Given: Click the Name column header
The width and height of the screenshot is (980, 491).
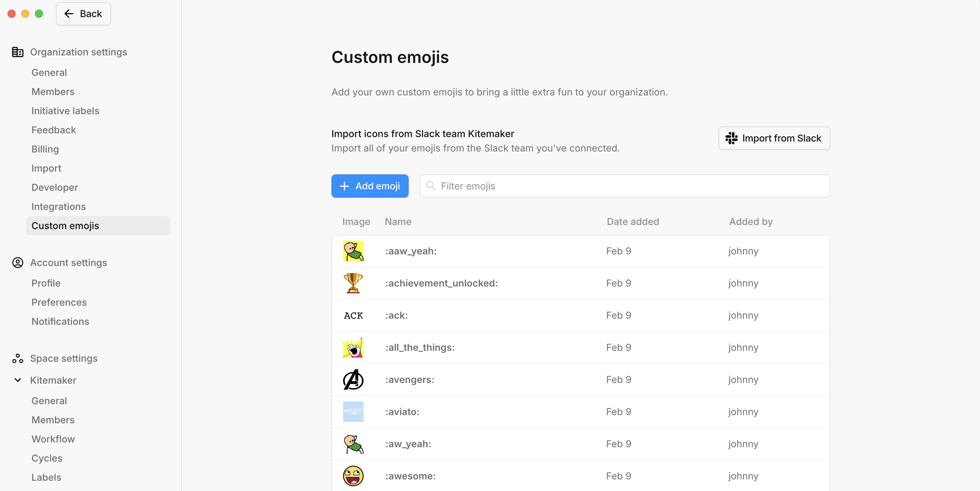Looking at the screenshot, I should click(398, 222).
